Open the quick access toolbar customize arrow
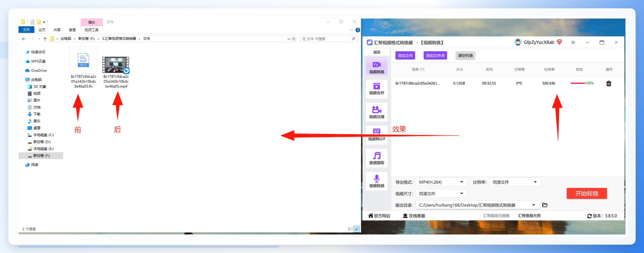This screenshot has width=644, height=253. click(44, 22)
